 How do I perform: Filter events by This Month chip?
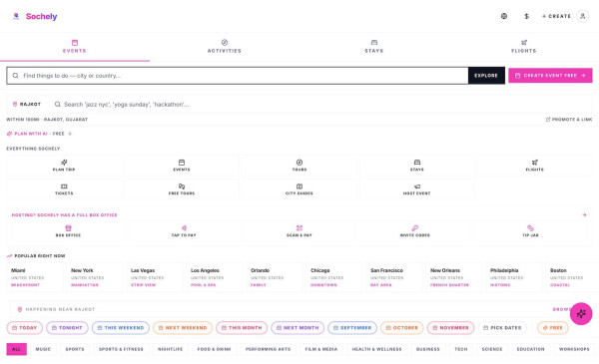[242, 328]
